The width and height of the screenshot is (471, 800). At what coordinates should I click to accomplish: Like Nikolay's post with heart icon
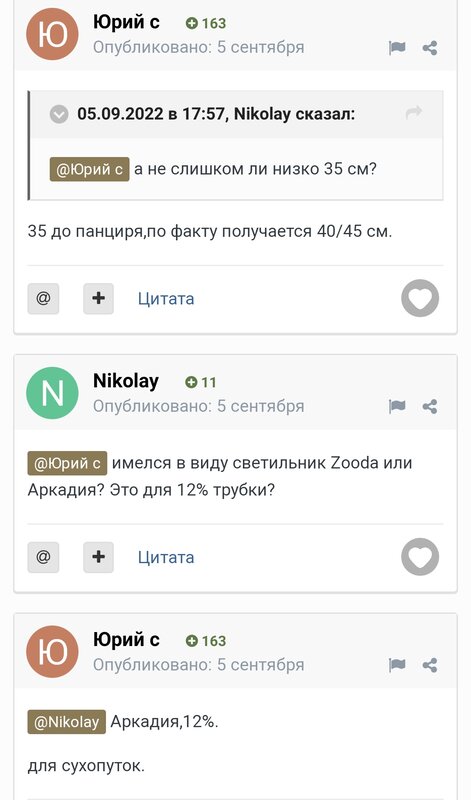(420, 557)
